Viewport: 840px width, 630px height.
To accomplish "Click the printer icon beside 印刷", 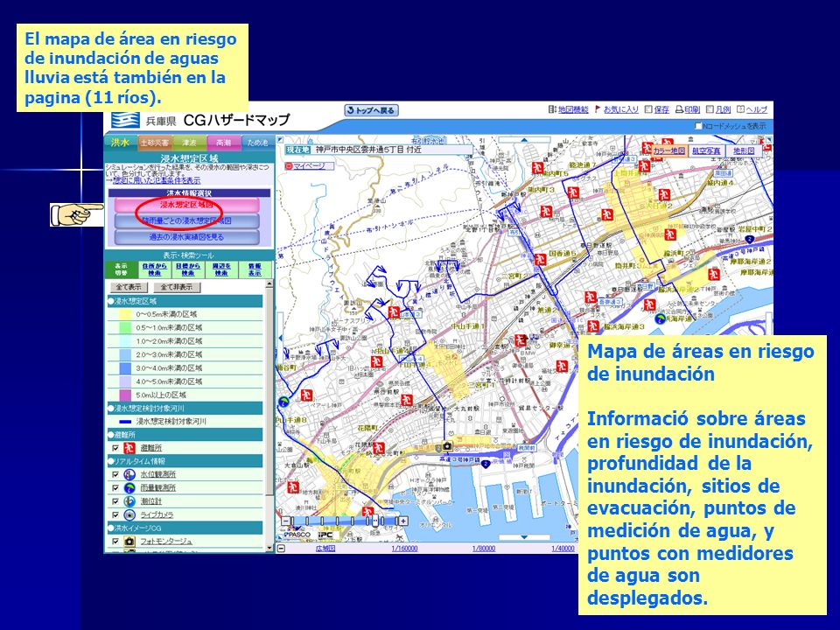I will [679, 109].
